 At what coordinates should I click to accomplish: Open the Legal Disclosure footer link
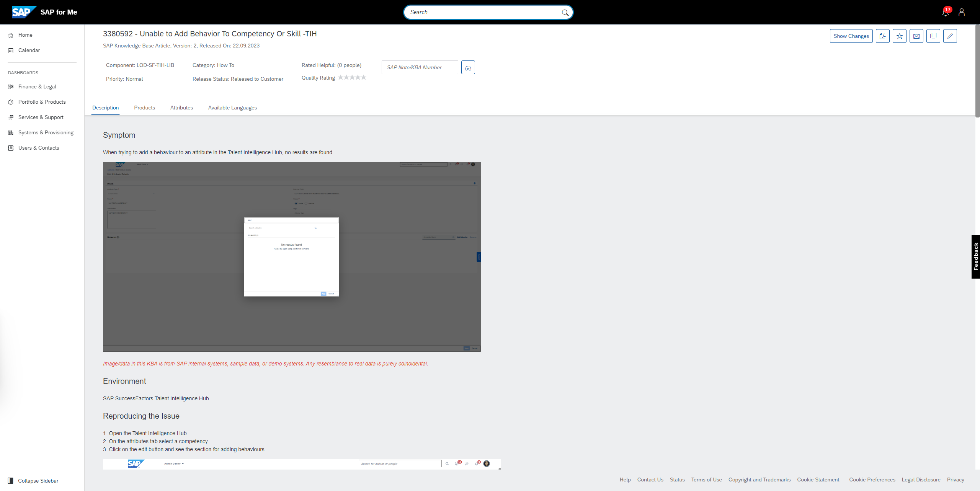coord(921,480)
